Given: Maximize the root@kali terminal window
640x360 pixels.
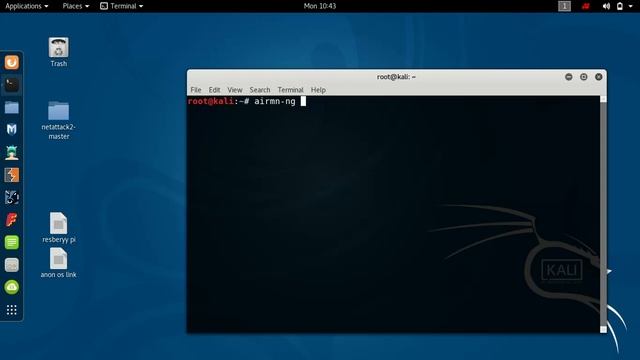Looking at the screenshot, I should tap(584, 77).
